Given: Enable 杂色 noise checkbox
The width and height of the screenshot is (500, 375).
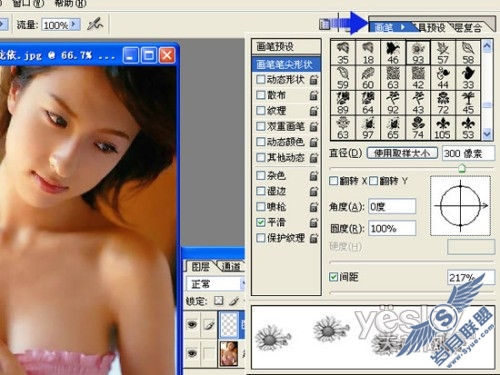Looking at the screenshot, I should tap(261, 175).
